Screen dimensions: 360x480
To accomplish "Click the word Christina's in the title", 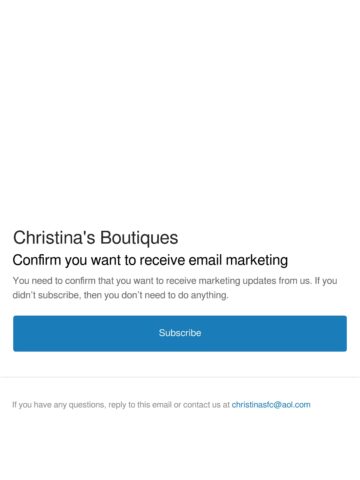I will pyautogui.click(x=54, y=238).
